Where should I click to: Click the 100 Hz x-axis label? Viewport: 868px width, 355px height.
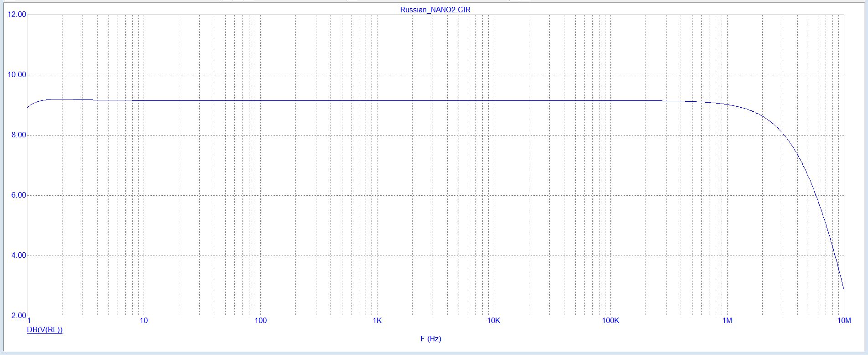[260, 321]
